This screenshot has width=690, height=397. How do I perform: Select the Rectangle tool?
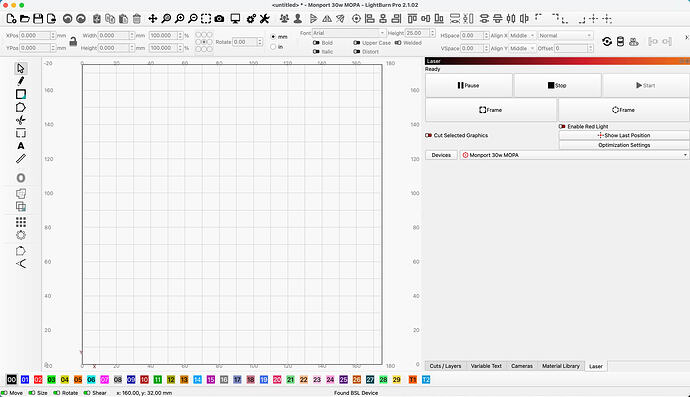click(x=21, y=94)
